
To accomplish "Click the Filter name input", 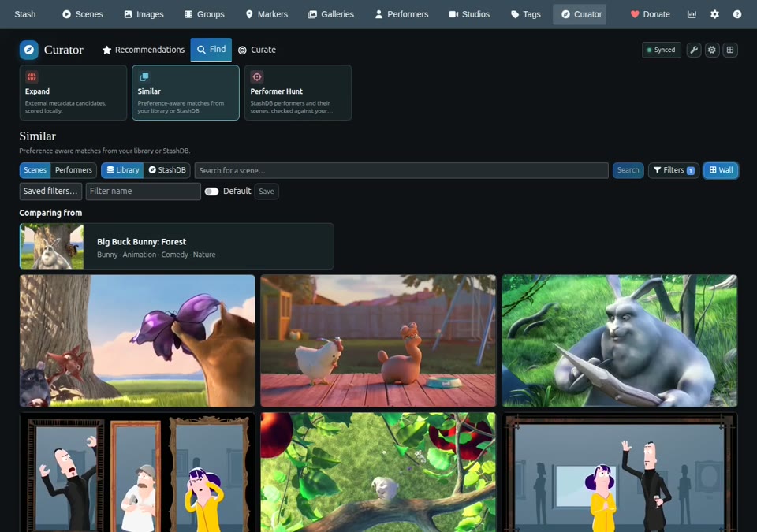I will pyautogui.click(x=143, y=192).
